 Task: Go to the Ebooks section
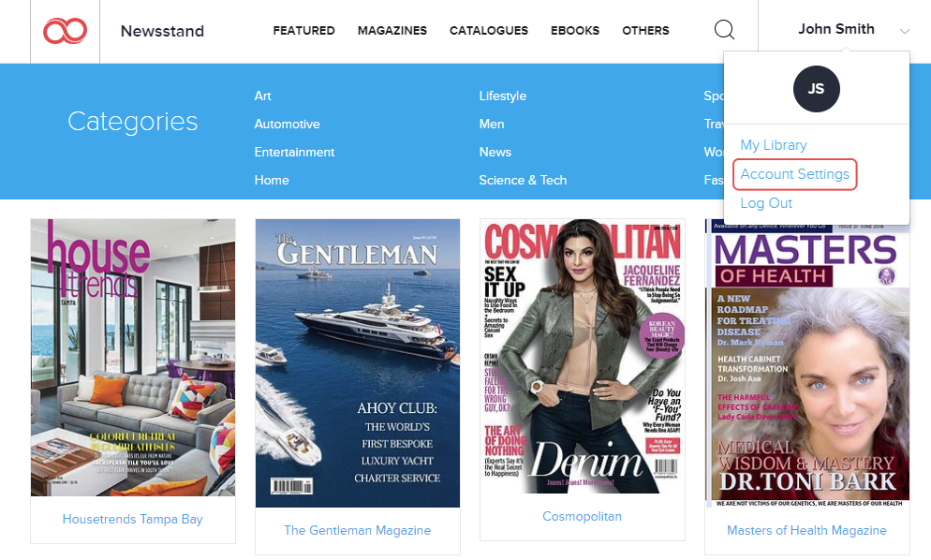click(575, 31)
